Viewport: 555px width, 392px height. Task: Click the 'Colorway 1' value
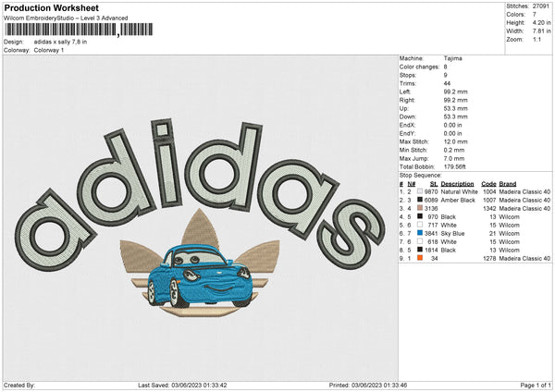coord(49,50)
